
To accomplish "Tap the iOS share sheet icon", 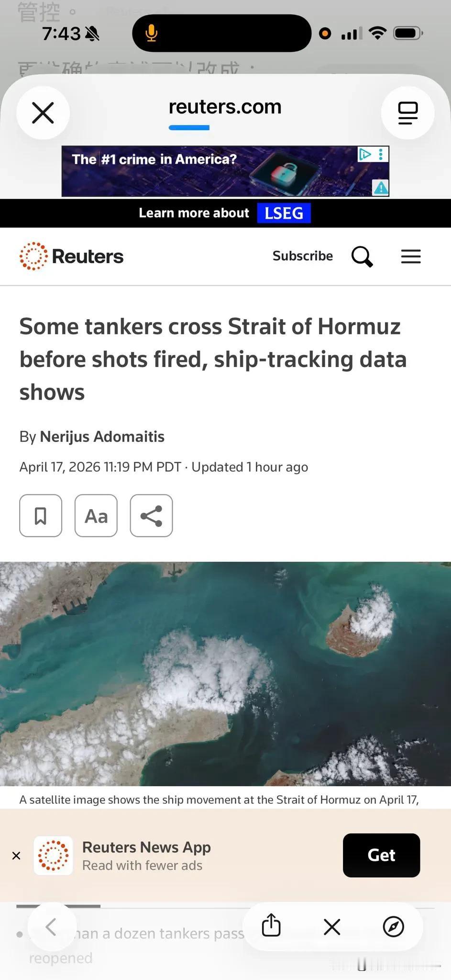I will coord(271,926).
